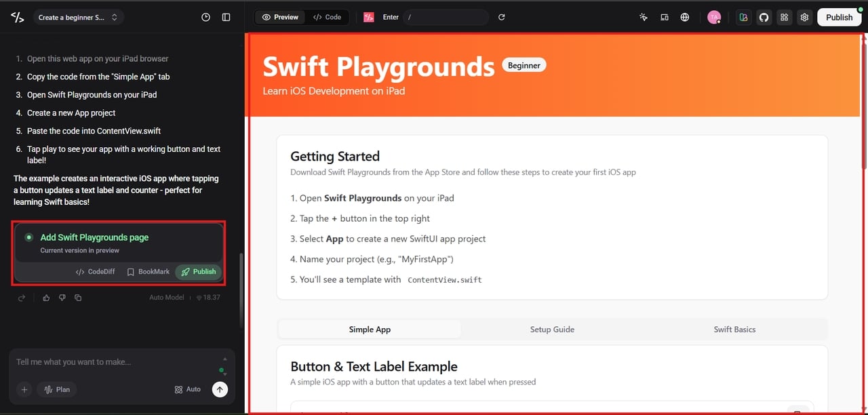Viewport: 868px width, 415px height.
Task: Select the Swift Basics tab
Action: coord(734,330)
